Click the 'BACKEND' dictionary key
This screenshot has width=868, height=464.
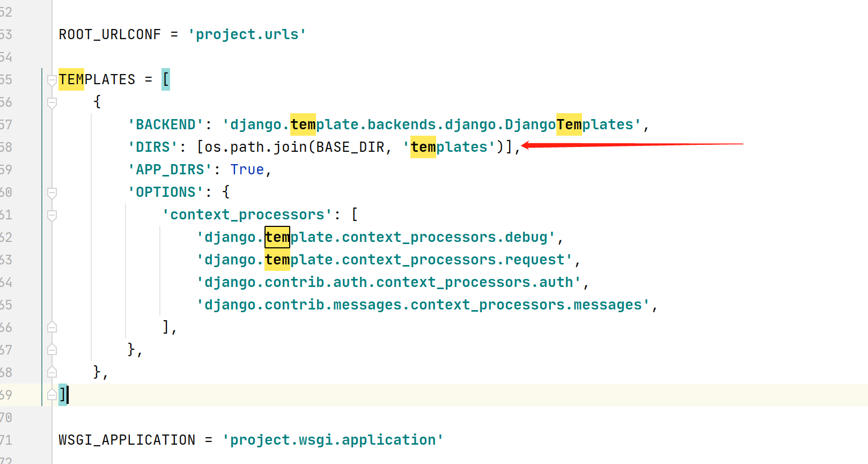click(x=166, y=124)
